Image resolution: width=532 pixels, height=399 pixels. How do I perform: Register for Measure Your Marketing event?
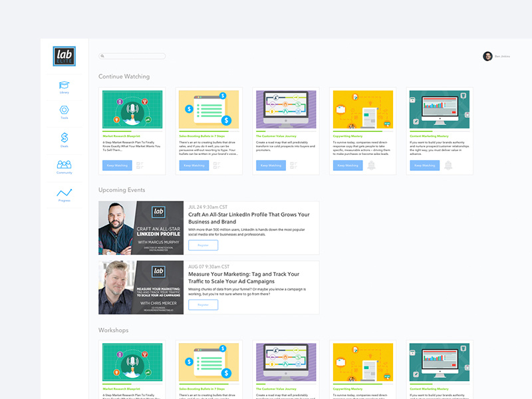(x=203, y=305)
